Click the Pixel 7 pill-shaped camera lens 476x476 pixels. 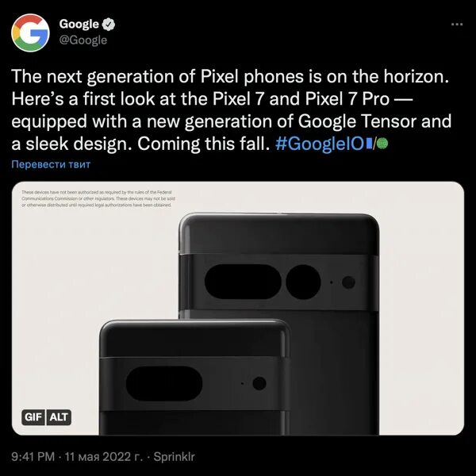pyautogui.click(x=164, y=383)
